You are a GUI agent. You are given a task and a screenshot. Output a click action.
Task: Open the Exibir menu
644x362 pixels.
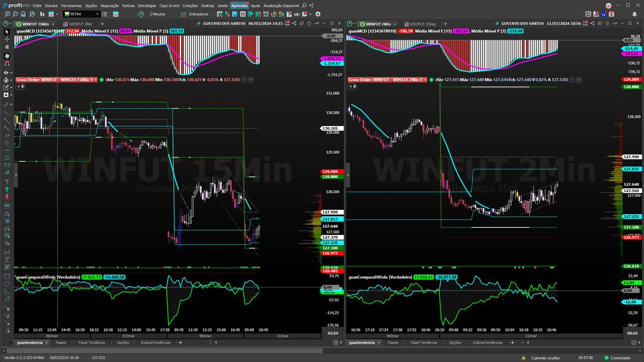click(38, 5)
